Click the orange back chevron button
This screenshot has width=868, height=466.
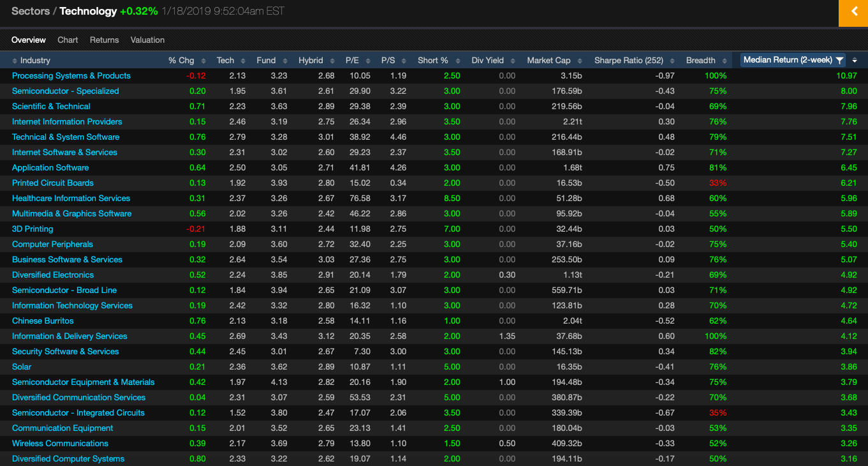[x=853, y=12]
